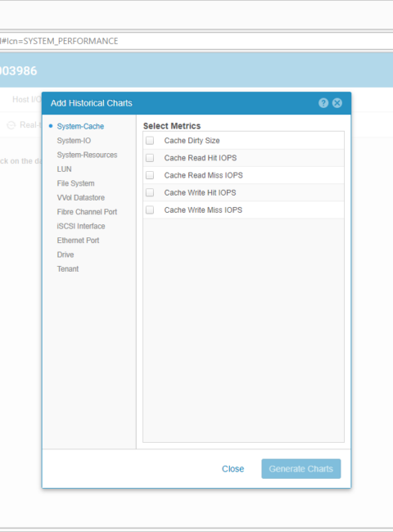Select the Tenant category
This screenshot has width=393, height=532.
(68, 268)
